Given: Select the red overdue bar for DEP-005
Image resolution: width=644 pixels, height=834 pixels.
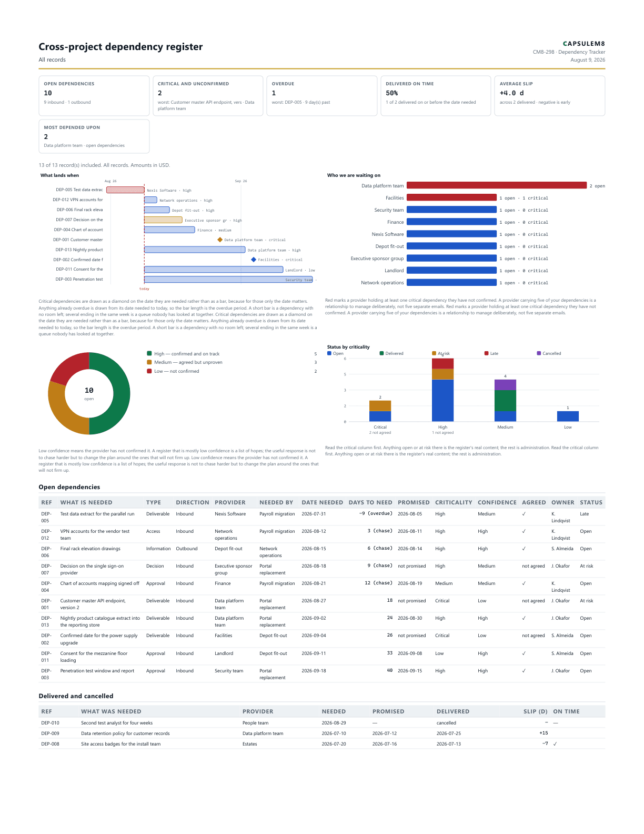Looking at the screenshot, I should [125, 190].
